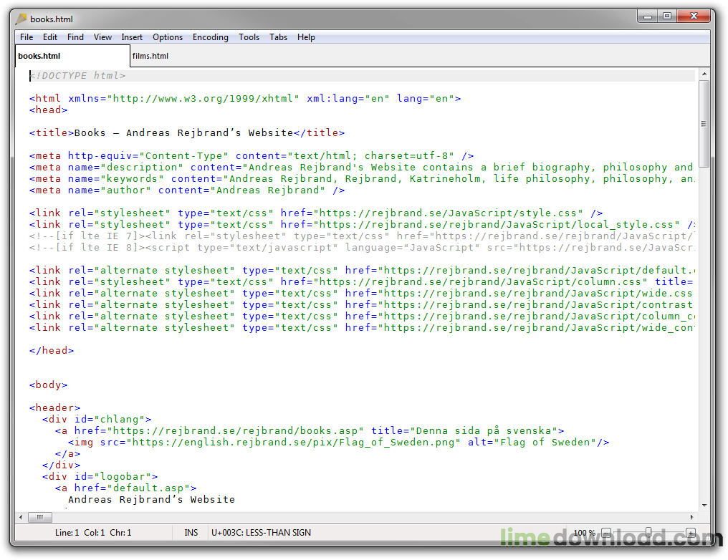Click the opening <body> tag line

[48, 385]
